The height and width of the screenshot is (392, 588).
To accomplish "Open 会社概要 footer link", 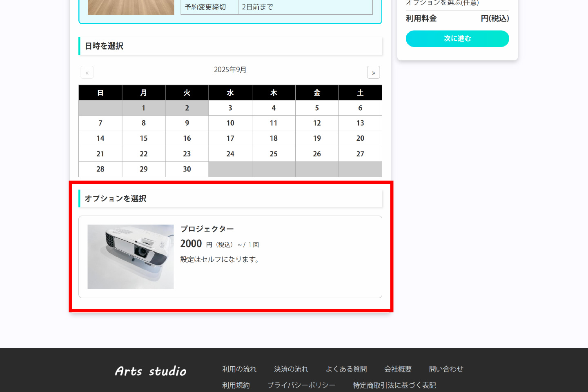I will pyautogui.click(x=398, y=369).
